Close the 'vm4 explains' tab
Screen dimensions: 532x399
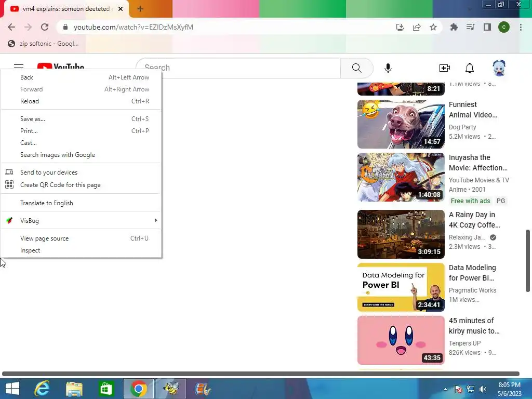pos(121,9)
